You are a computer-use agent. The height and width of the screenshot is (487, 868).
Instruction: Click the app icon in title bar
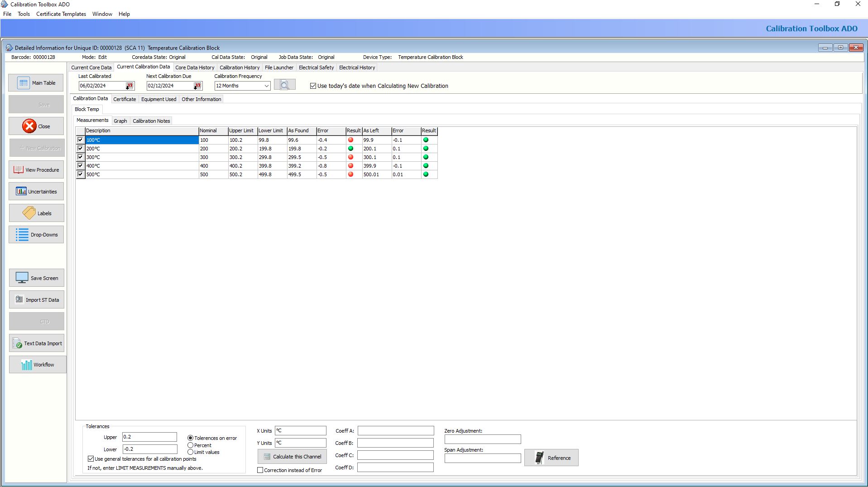(x=5, y=4)
